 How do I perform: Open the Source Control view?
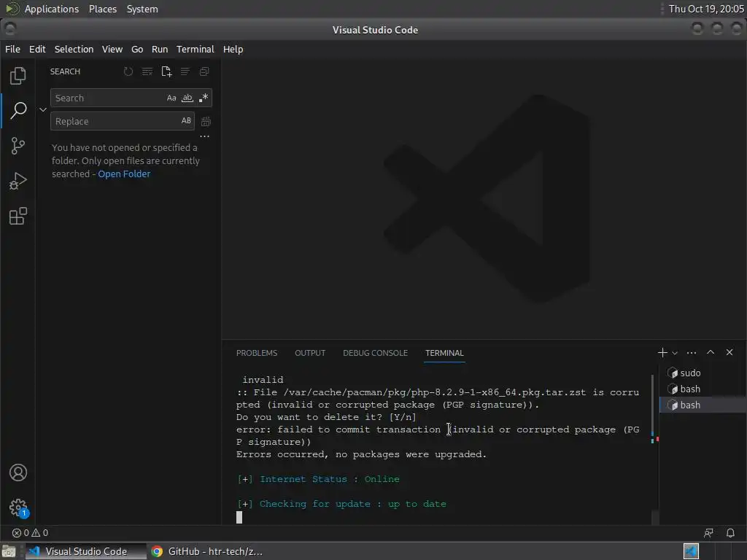coord(18,146)
